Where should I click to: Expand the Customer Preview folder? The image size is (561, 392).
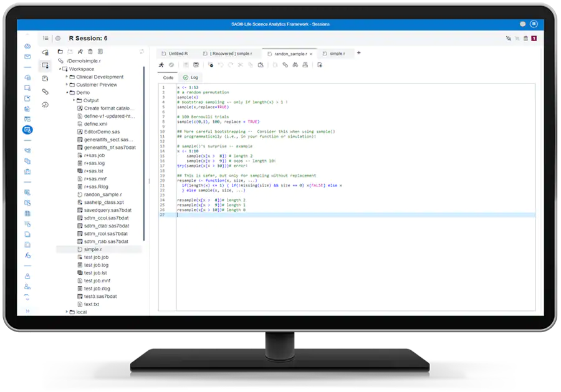pos(67,84)
